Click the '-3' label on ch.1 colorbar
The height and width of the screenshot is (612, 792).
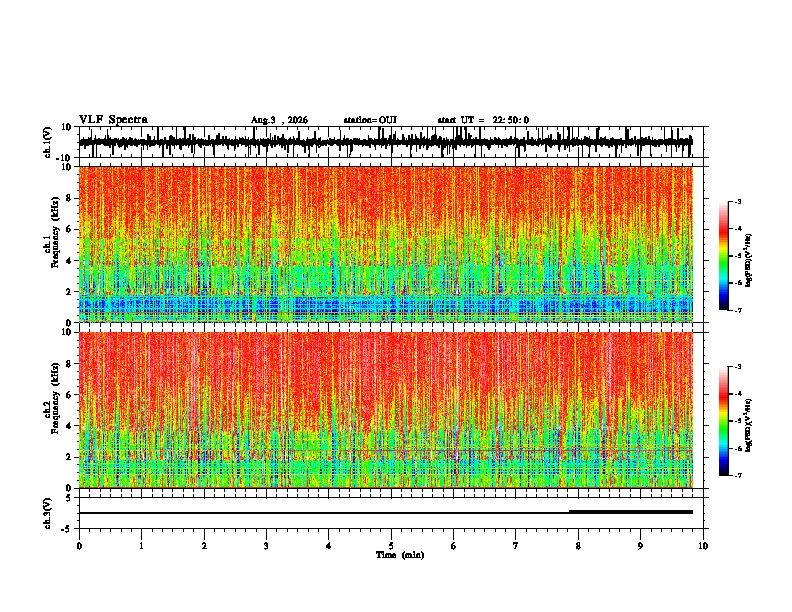coord(738,202)
